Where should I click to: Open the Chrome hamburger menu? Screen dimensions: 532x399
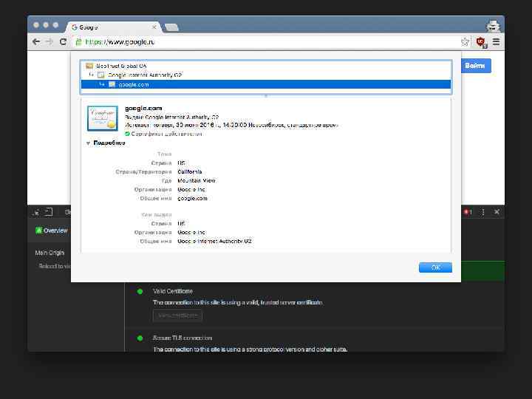[496, 41]
